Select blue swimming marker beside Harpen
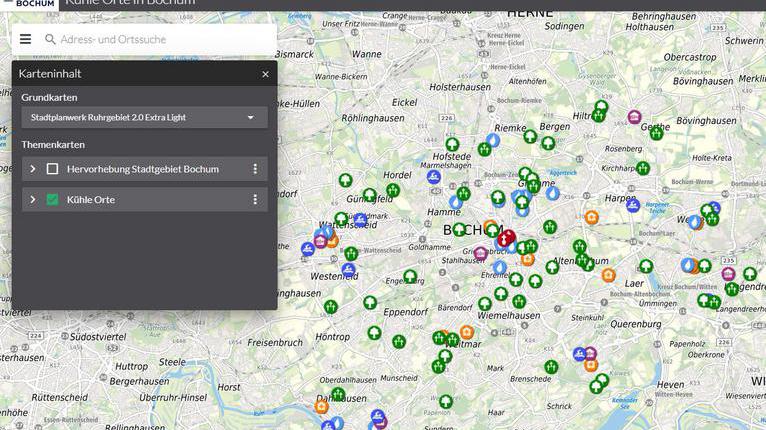The image size is (766, 430). pyautogui.click(x=633, y=205)
